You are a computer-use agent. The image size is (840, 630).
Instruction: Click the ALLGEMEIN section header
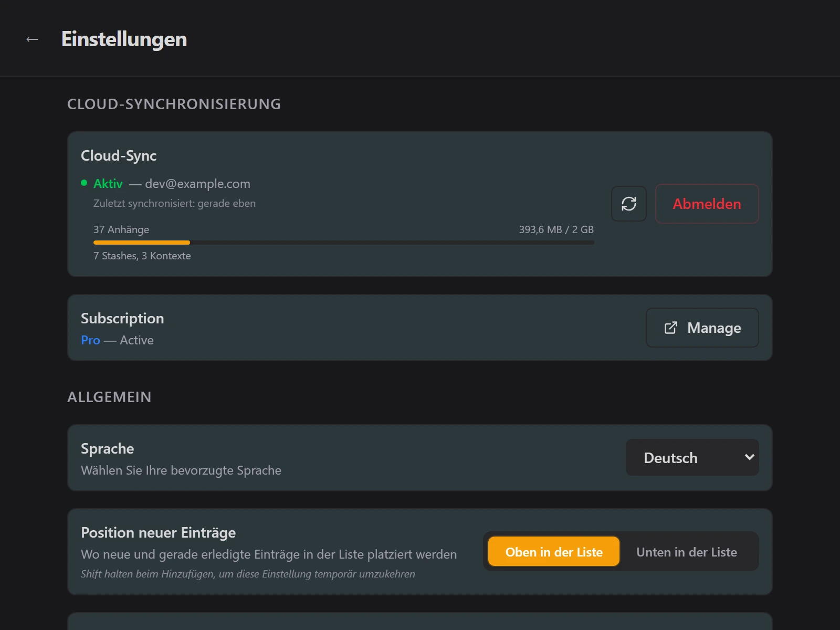[109, 397]
